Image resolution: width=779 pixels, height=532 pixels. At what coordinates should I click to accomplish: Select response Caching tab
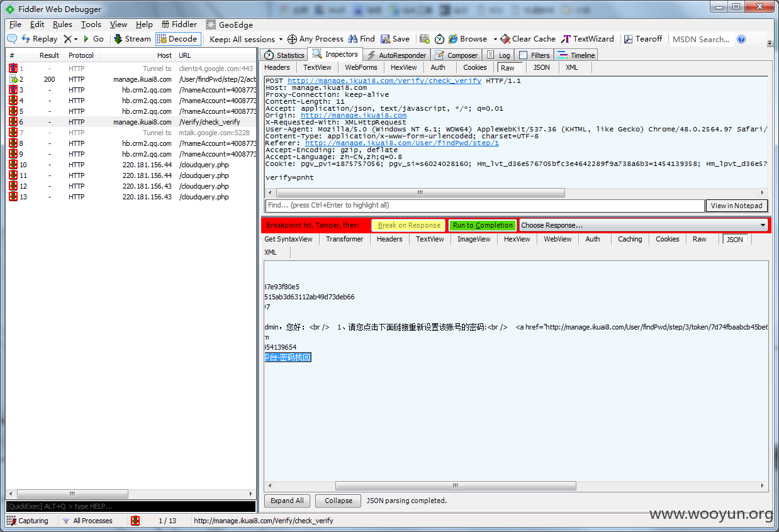(x=630, y=239)
